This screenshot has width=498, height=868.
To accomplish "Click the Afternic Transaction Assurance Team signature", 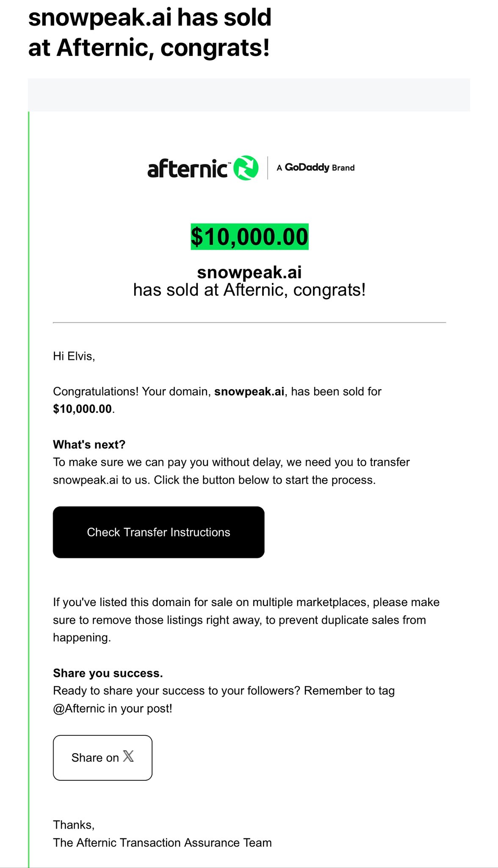I will 162,843.
